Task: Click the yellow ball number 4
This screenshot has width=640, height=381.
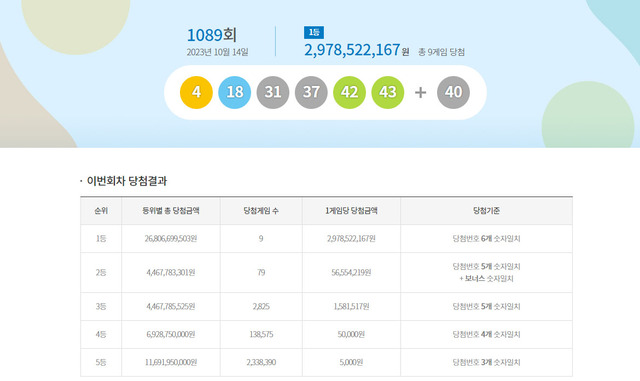Action: coord(196,92)
